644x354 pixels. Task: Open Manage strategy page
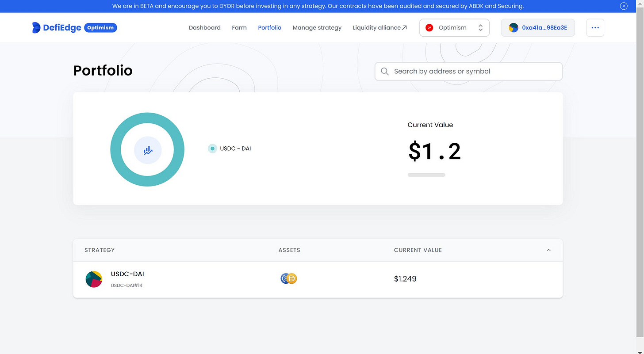(x=317, y=27)
